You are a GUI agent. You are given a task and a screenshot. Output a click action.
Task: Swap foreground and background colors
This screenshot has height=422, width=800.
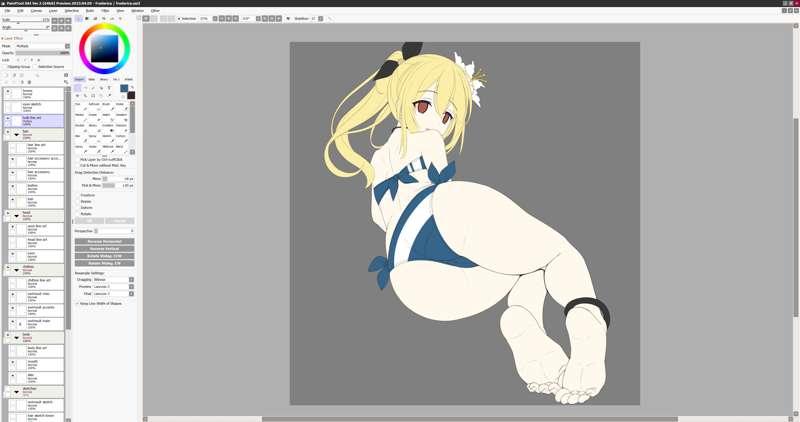[132, 87]
